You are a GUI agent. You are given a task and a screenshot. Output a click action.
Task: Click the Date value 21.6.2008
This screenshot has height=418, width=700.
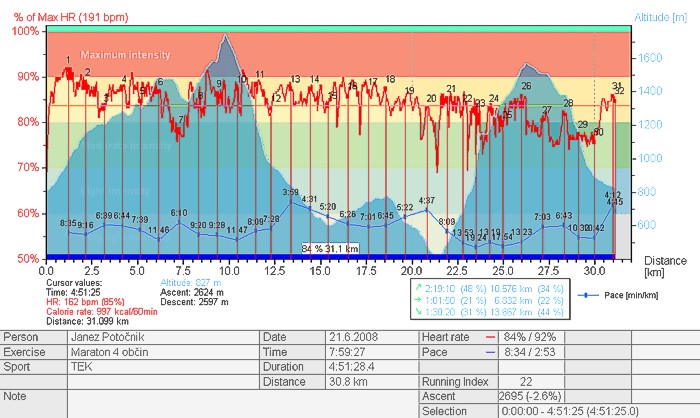(372, 337)
